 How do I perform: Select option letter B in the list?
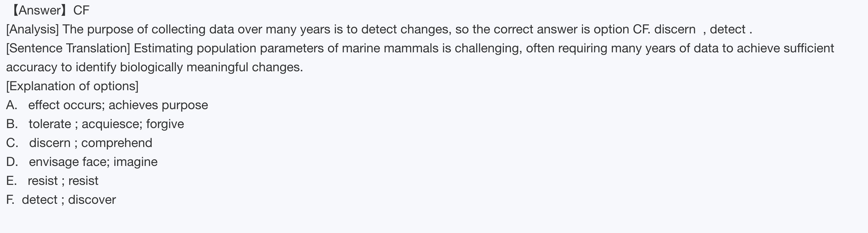pyautogui.click(x=12, y=124)
